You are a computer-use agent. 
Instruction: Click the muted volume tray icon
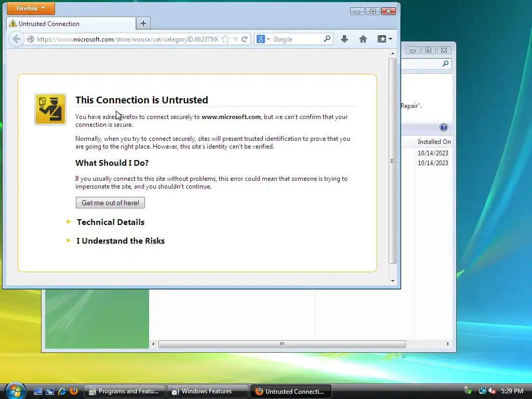[x=491, y=391]
